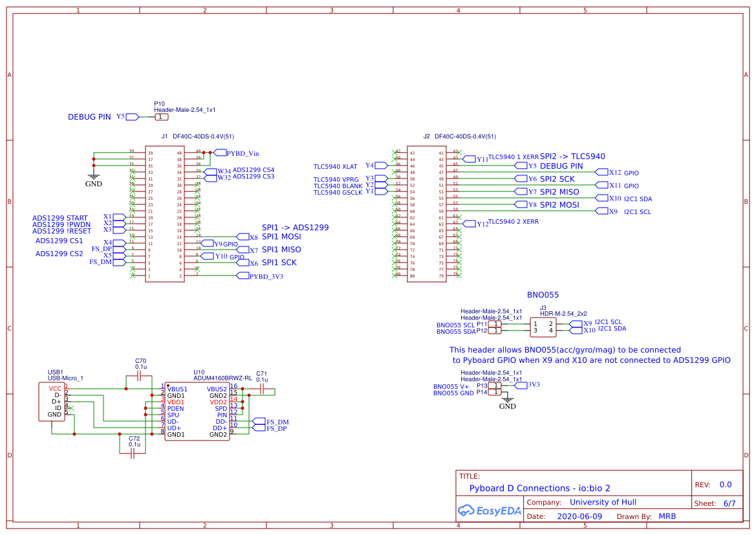756x535 pixels.
Task: Select the P10 header pin 1
Action: click(158, 117)
